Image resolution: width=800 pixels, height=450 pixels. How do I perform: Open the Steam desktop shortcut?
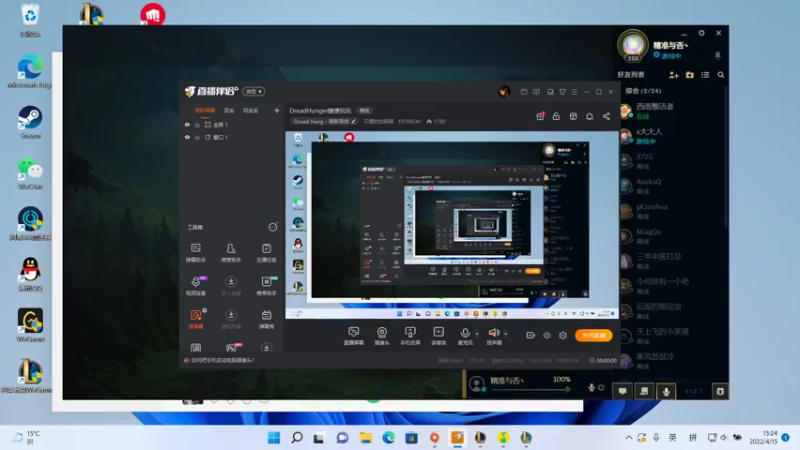pos(30,122)
